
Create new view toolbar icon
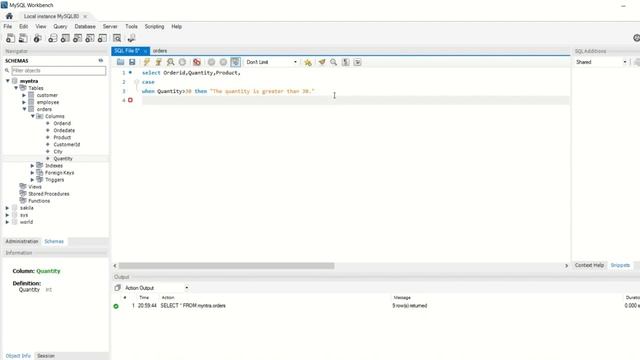(78, 38)
